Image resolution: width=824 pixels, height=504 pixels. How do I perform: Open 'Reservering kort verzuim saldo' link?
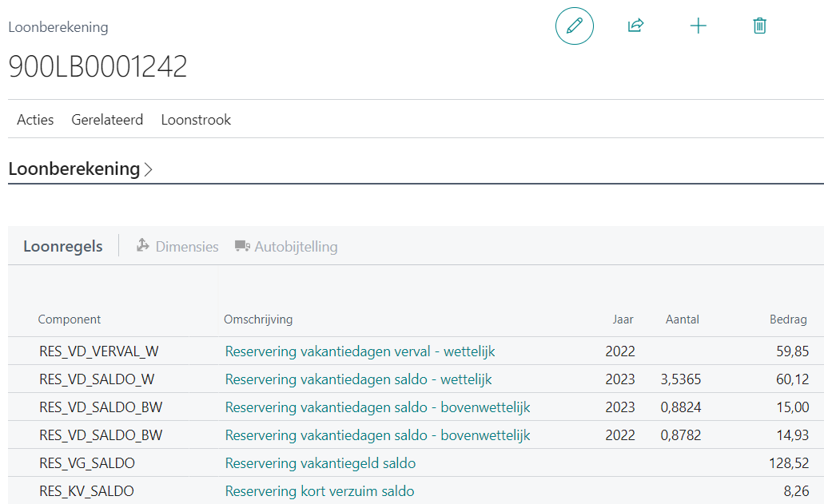319,491
